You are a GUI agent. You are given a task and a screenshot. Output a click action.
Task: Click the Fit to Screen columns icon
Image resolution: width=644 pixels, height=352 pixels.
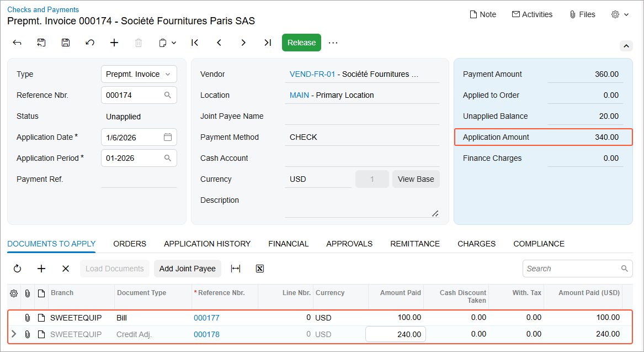coord(235,269)
